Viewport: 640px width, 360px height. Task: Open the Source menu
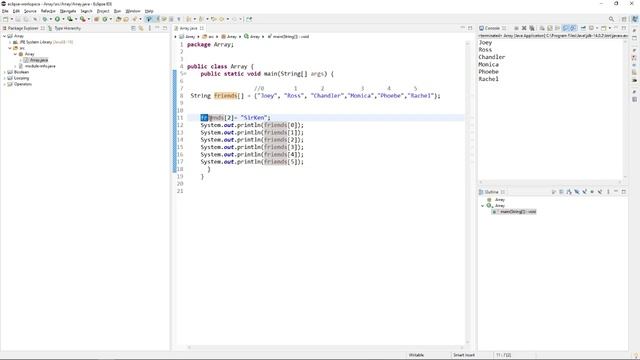(30, 11)
